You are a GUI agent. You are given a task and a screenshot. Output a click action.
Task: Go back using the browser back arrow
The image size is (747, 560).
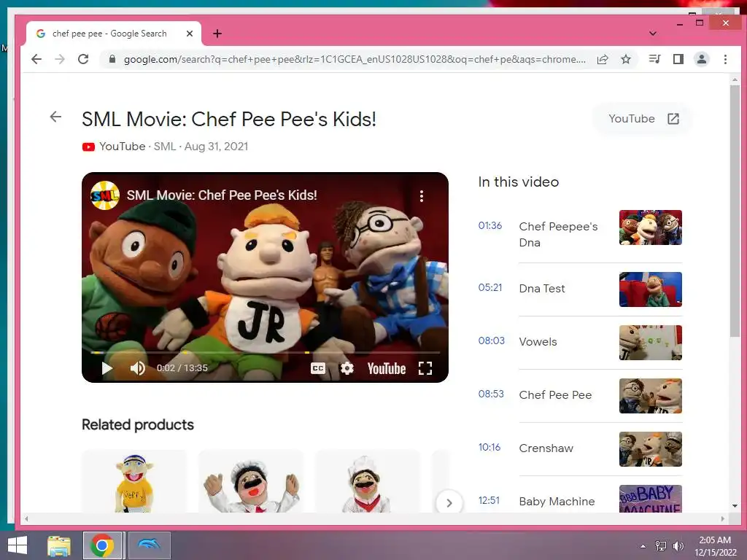click(36, 59)
